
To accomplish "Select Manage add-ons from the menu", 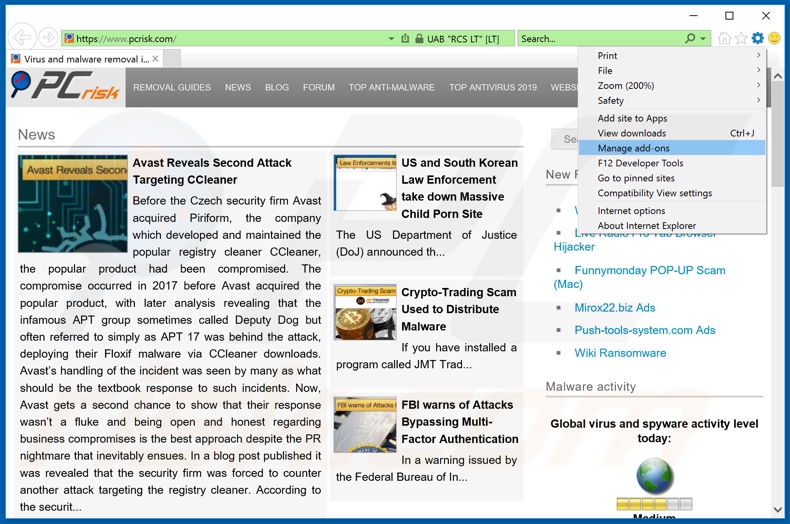I will coord(672,148).
